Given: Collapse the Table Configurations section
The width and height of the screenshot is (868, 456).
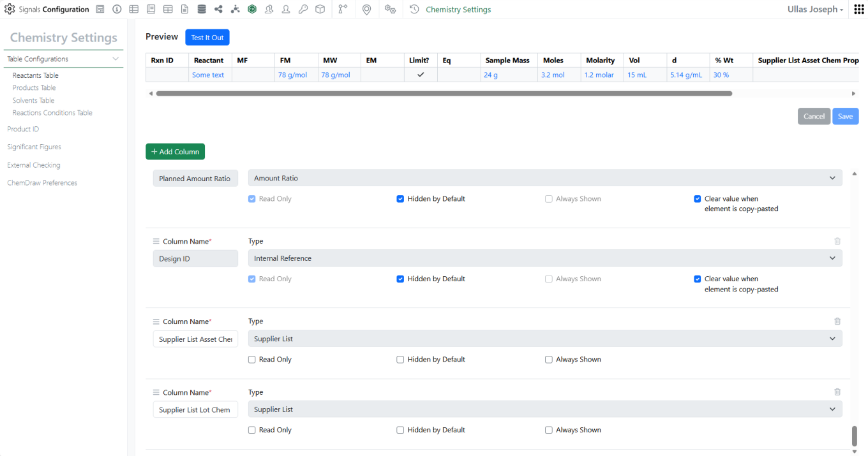Looking at the screenshot, I should click(116, 59).
